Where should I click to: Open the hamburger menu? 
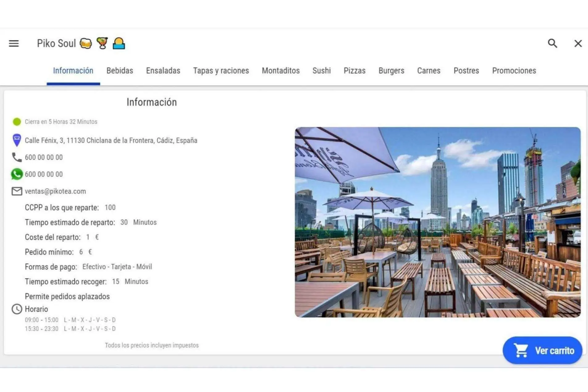pos(14,44)
